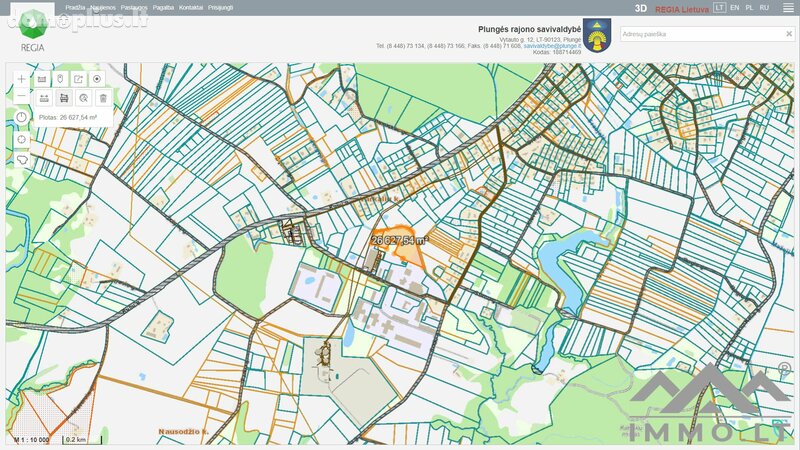Open the Pradžia menu item
The image size is (800, 450).
click(x=76, y=8)
